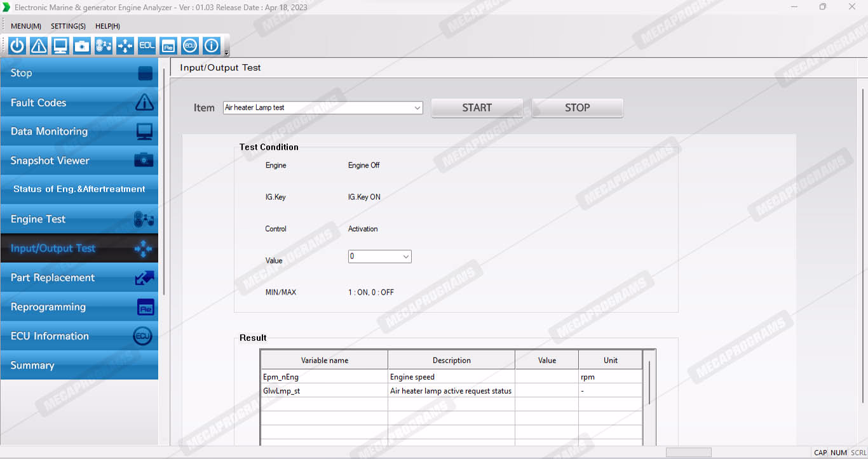Click the fault codes warning toolbar icon
Image resolution: width=868 pixels, height=459 pixels.
39,46
